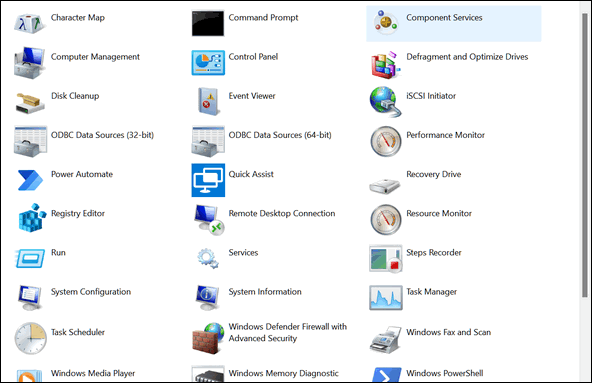Click "ODBC Data Sources (32-bit)" text

tap(102, 135)
